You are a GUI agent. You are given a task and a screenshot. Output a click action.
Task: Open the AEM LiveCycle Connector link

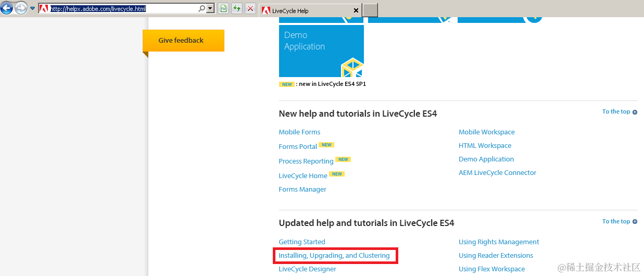coord(497,173)
